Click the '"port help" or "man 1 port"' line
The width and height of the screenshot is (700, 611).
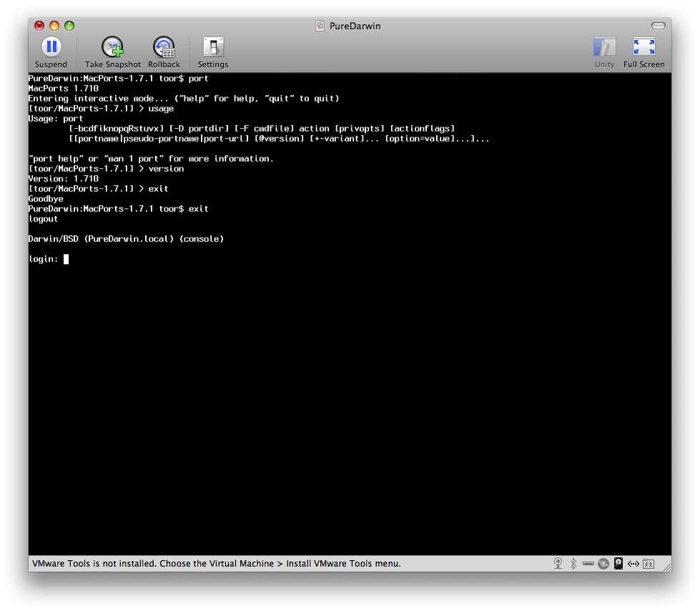(x=151, y=159)
